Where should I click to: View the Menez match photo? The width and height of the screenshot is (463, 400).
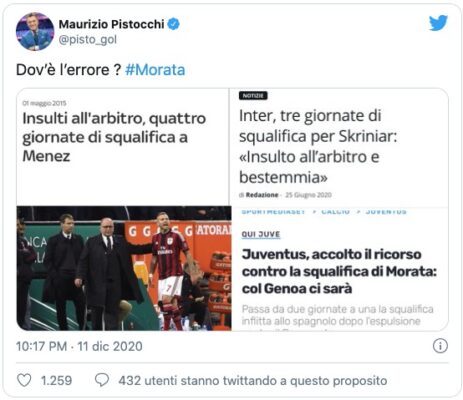coord(124,268)
